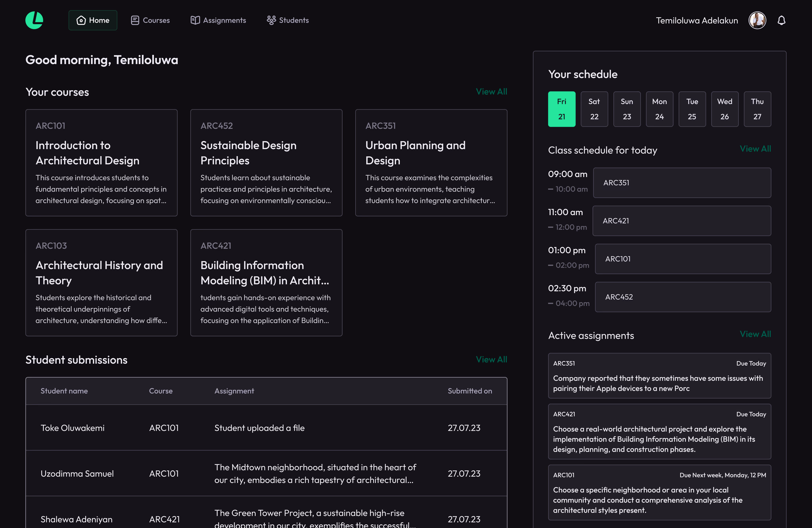
Task: Switch to the Courses tab
Action: point(156,20)
